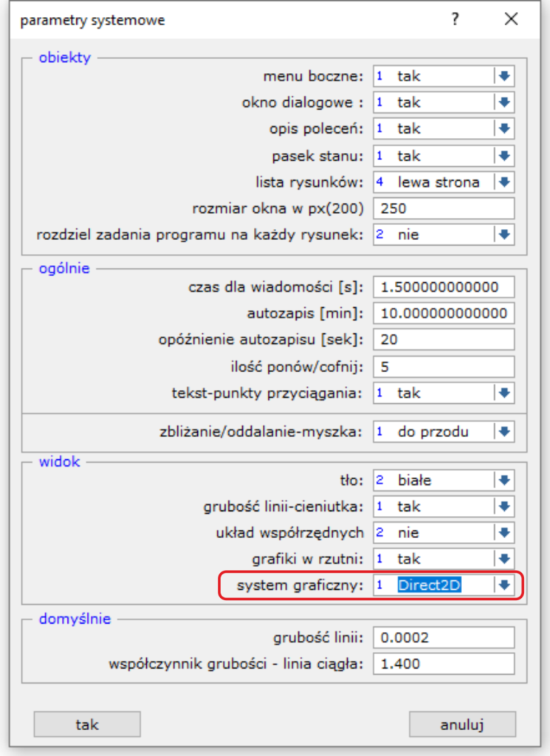This screenshot has height=756, width=550.
Task: Open the 'tło' background color dropdown
Action: 504,481
